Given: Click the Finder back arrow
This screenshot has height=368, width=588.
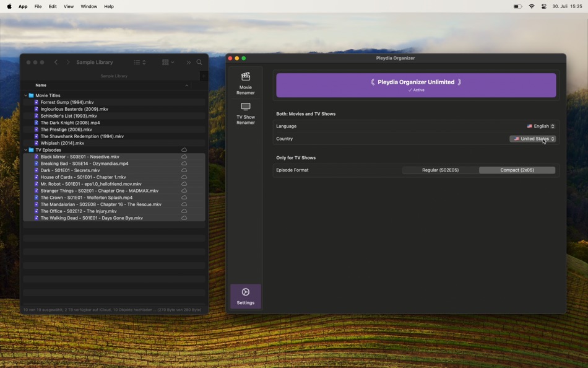Looking at the screenshot, I should pyautogui.click(x=56, y=63).
